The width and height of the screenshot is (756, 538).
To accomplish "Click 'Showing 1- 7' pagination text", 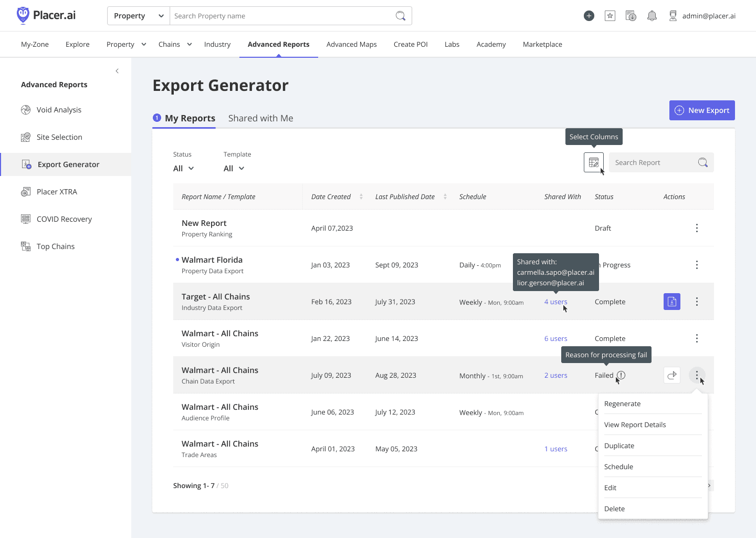I will pos(194,485).
